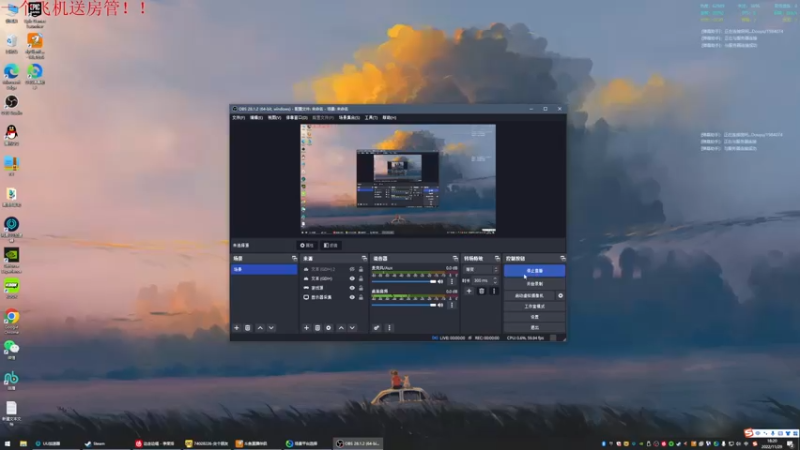The height and width of the screenshot is (450, 800).
Task: Open the QQ penguin desktop shortcut
Action: pyautogui.click(x=12, y=135)
